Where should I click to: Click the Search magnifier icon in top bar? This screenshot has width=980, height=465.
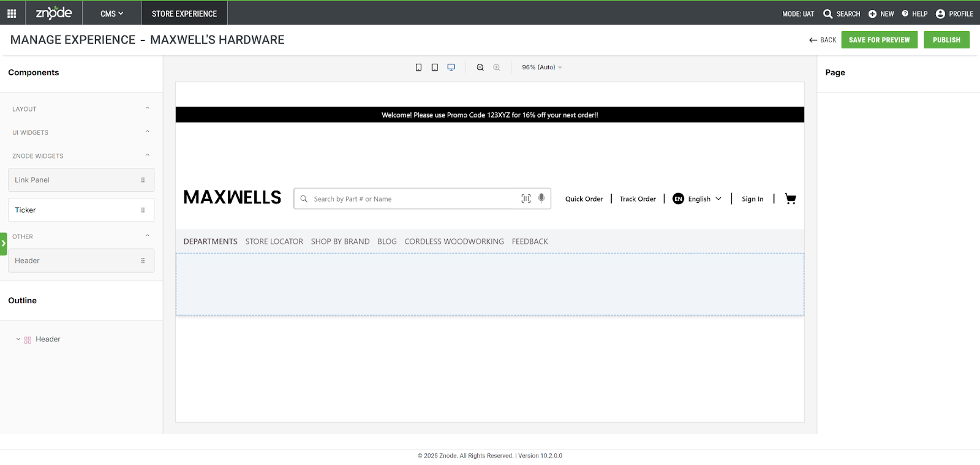[828, 13]
